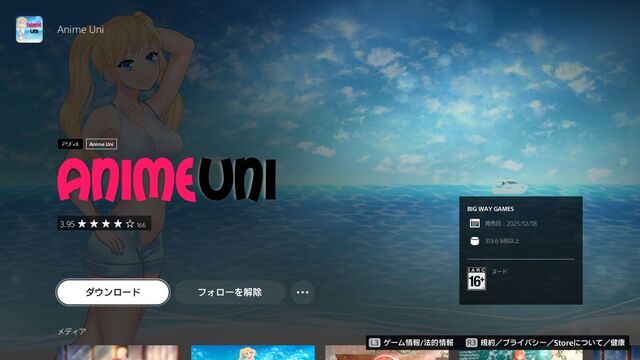Click the IARC 16+ rating icon
Image resolution: width=640 pixels, height=360 pixels.
coord(476,279)
